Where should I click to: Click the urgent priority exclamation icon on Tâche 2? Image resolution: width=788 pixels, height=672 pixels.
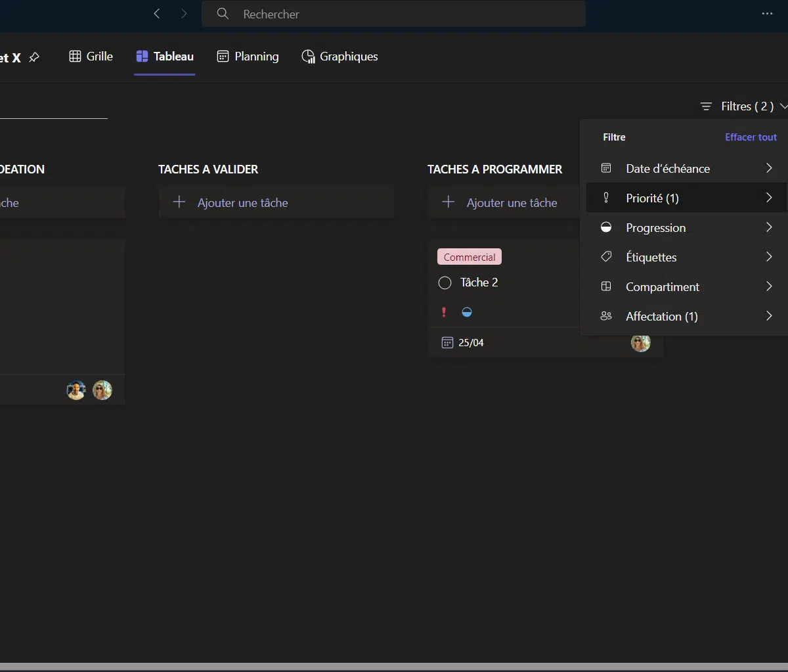pyautogui.click(x=444, y=312)
